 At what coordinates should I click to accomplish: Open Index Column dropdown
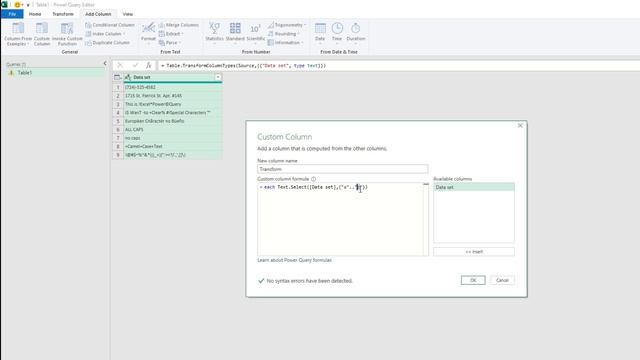pyautogui.click(x=105, y=34)
